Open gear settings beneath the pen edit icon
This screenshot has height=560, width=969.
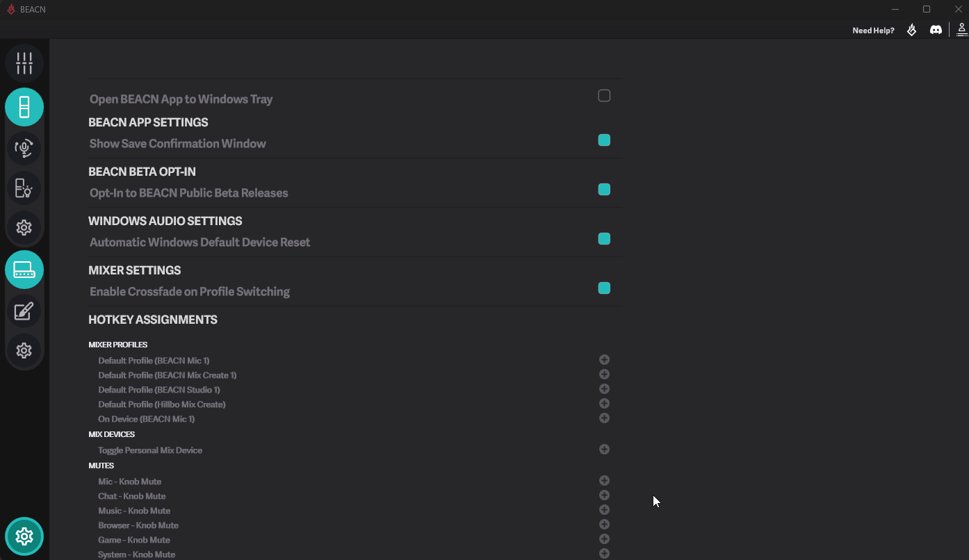click(x=24, y=350)
